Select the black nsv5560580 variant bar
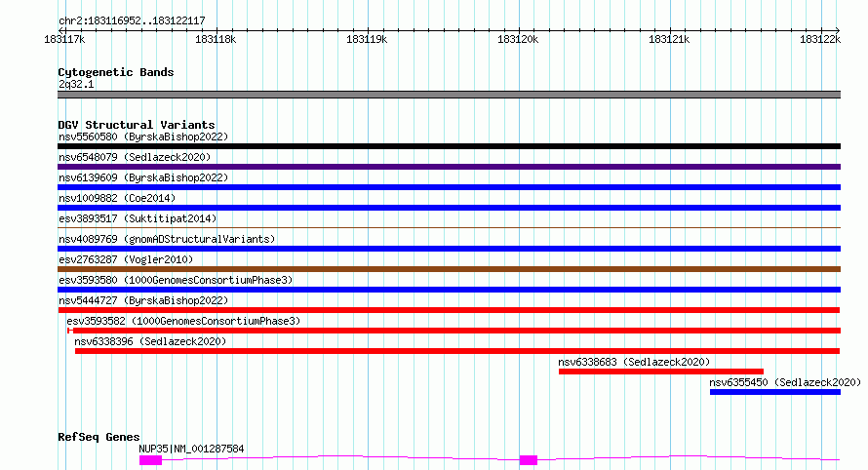Image resolution: width=868 pixels, height=470 pixels. point(449,146)
